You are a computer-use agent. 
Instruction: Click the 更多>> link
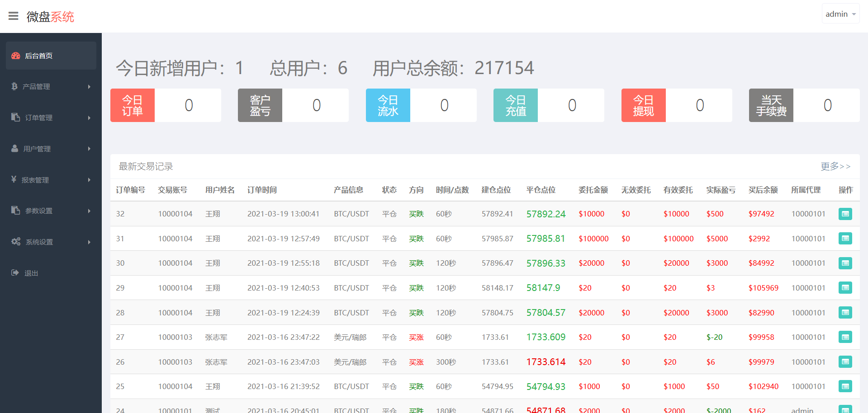point(835,166)
